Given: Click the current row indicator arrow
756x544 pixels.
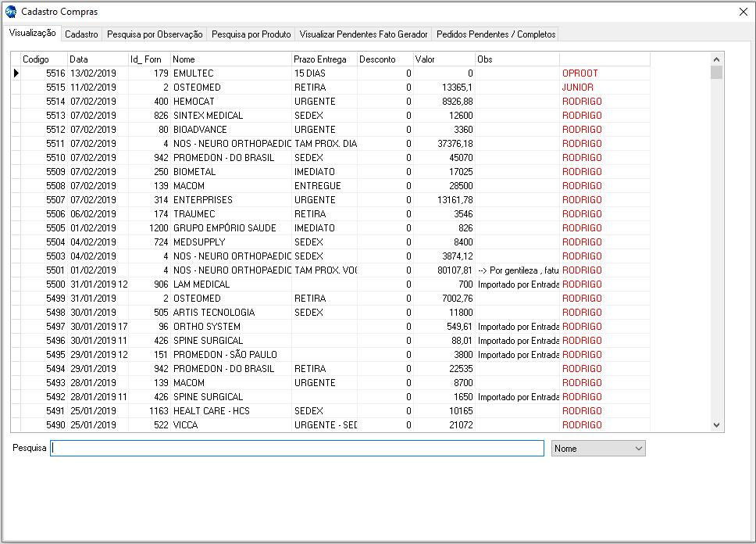Looking at the screenshot, I should click(16, 73).
